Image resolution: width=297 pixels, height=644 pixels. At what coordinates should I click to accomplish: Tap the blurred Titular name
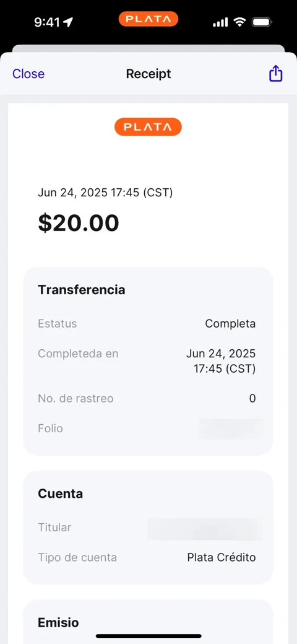(205, 529)
